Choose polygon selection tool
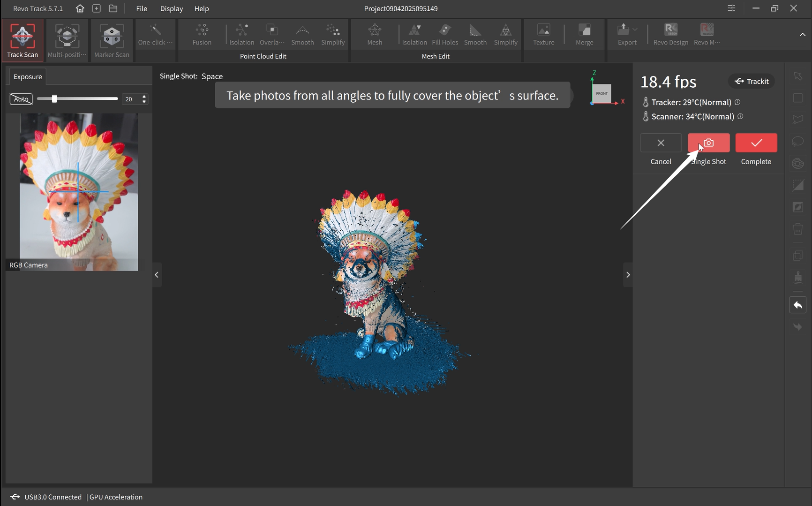 click(x=798, y=119)
